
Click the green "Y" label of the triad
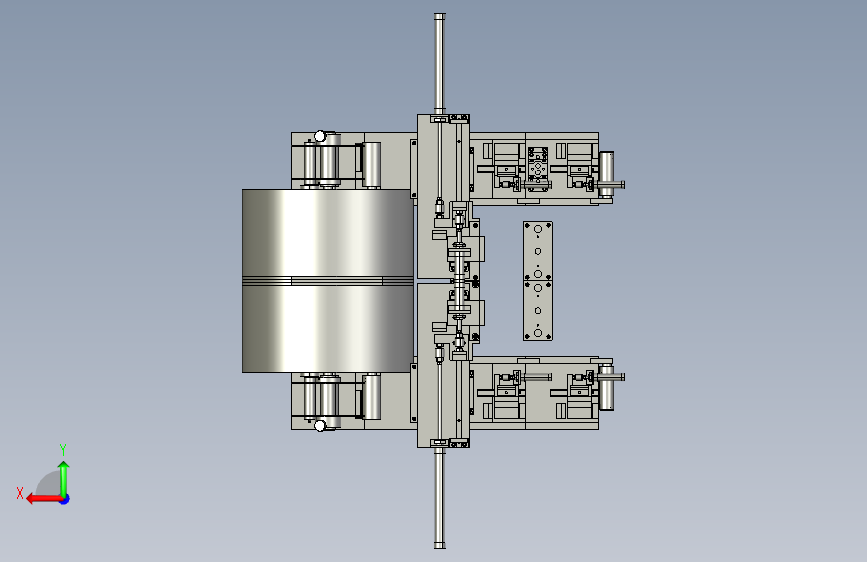63,450
